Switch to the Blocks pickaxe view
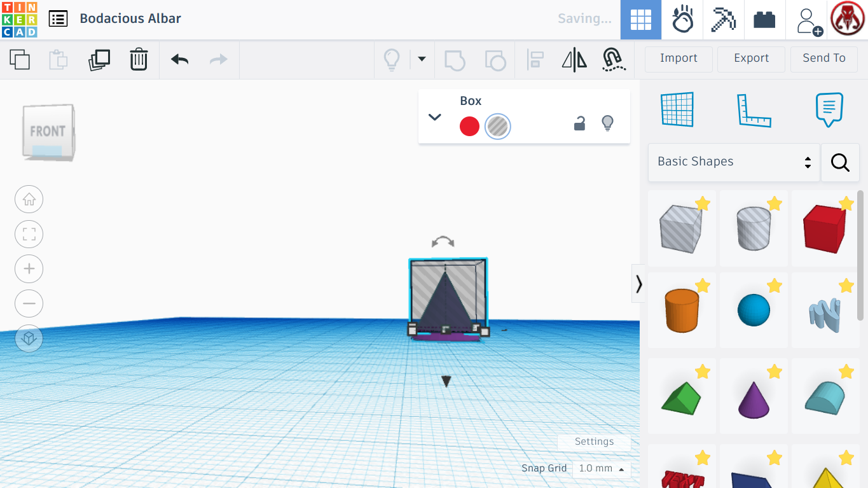 coord(723,20)
